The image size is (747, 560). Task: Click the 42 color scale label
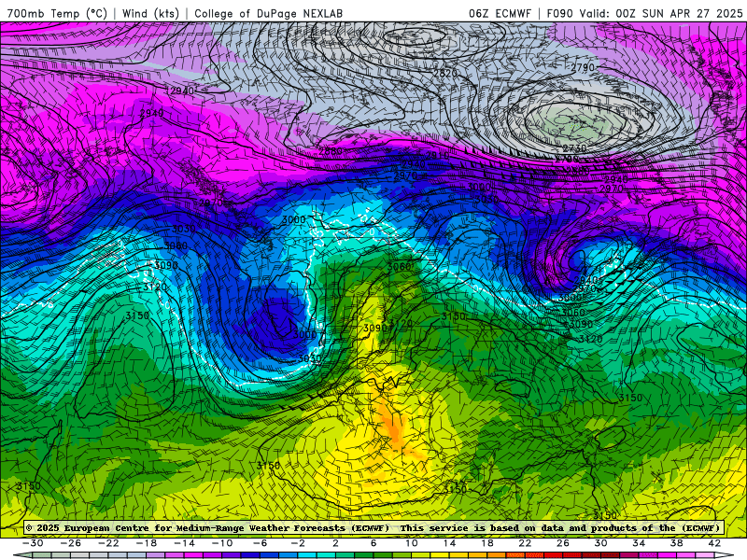tap(714, 543)
